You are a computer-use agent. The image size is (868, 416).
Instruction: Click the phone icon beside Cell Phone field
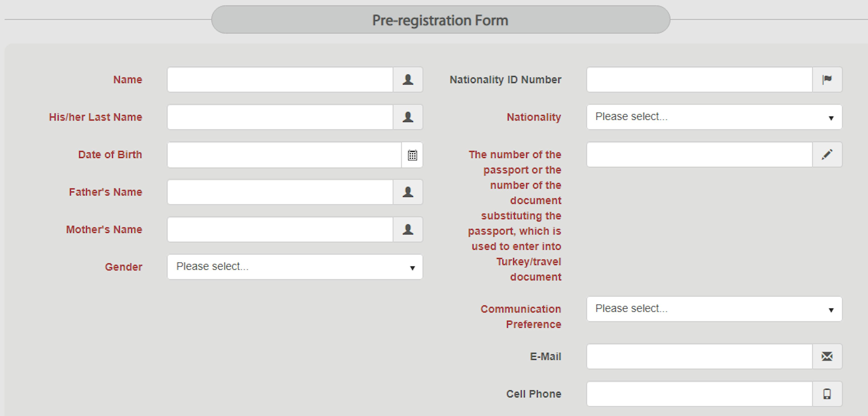(827, 394)
